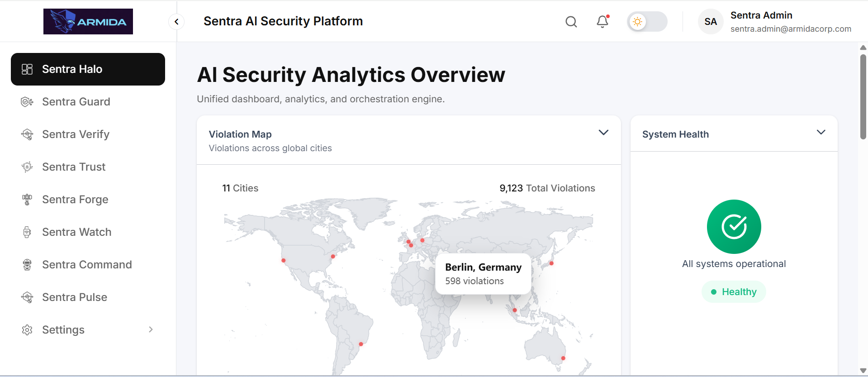Click 'Violations across global cities' subtitle

pos(270,148)
